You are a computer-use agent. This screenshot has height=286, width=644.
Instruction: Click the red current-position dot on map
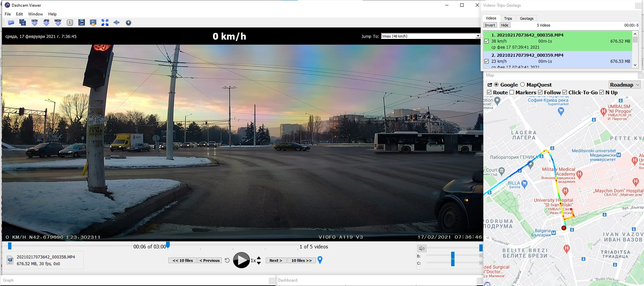click(564, 228)
